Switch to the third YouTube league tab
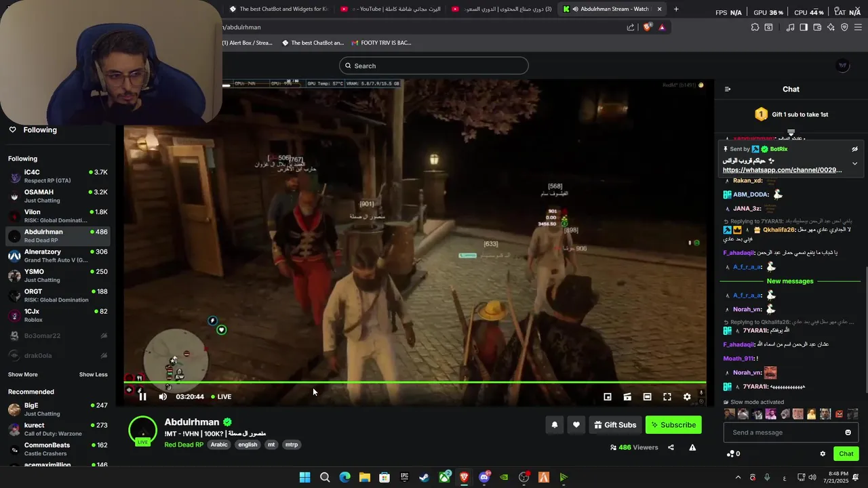868x488 pixels. click(501, 9)
